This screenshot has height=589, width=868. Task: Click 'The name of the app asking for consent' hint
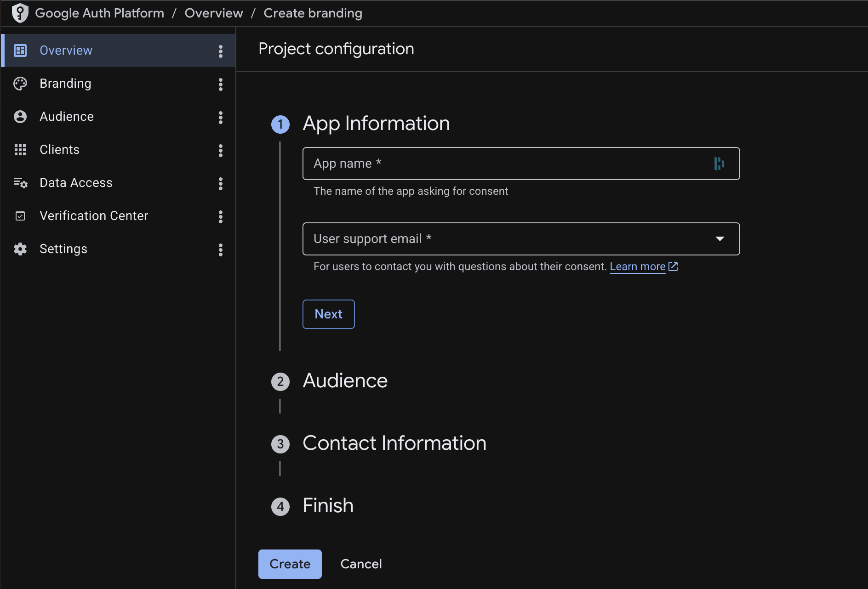click(411, 191)
